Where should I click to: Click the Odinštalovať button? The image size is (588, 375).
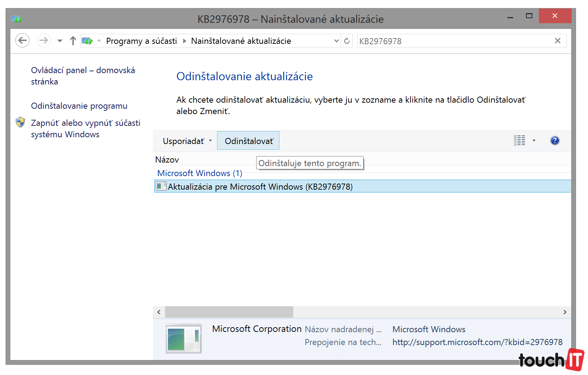click(x=248, y=141)
